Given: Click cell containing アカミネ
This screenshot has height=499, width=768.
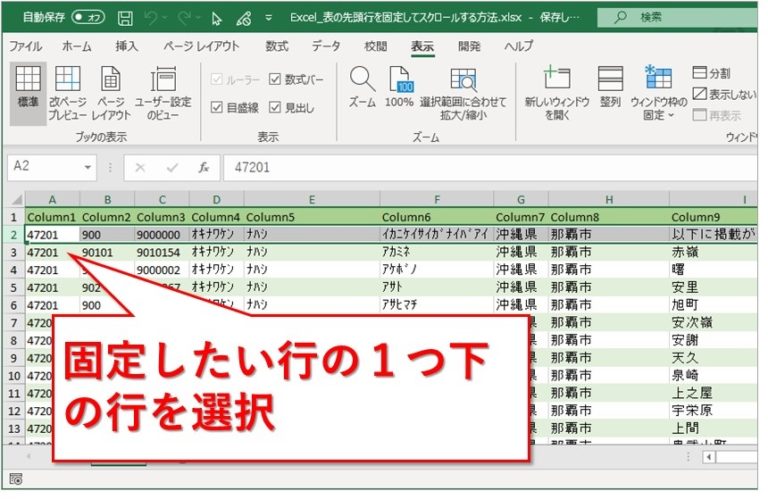Looking at the screenshot, I should click(x=437, y=252).
